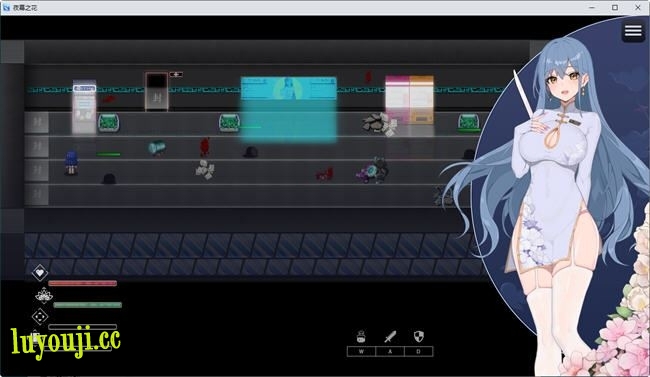Click the A hotkey box
The width and height of the screenshot is (650, 377).
coord(390,352)
